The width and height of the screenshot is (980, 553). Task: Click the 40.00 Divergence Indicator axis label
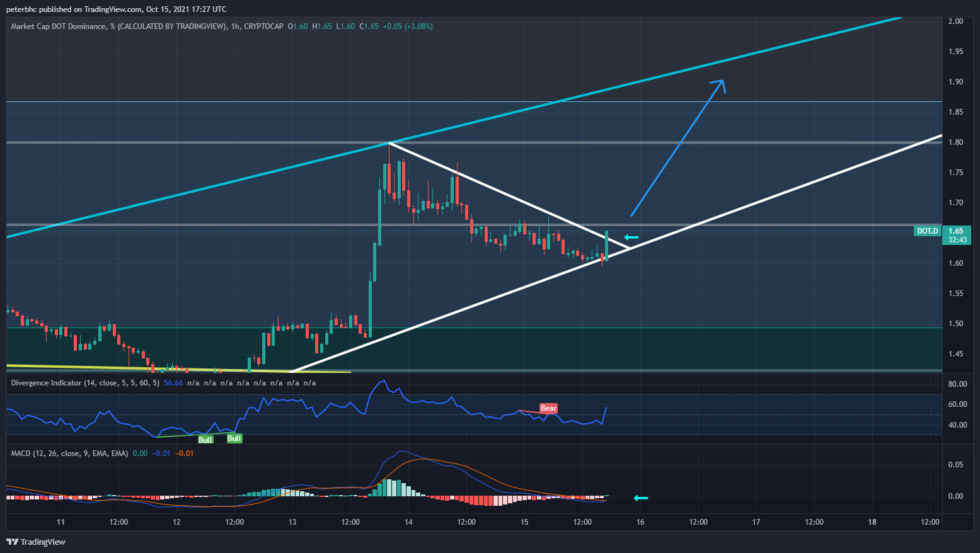[x=957, y=425]
